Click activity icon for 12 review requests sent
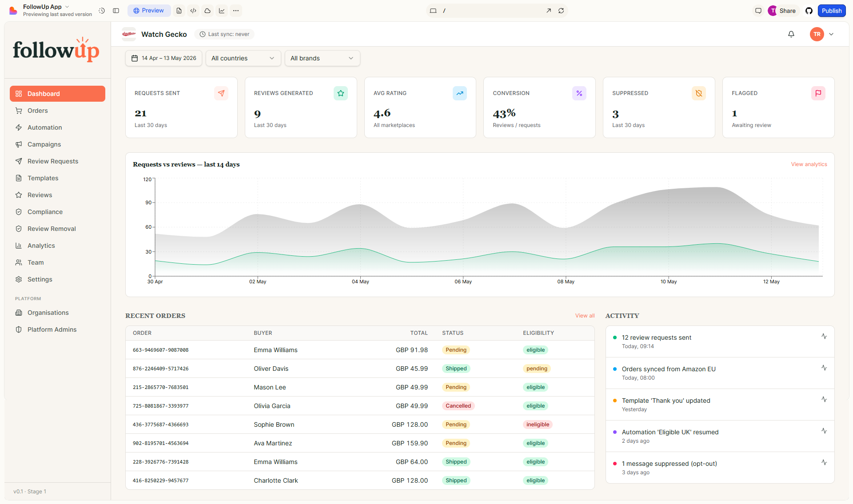This screenshot has height=504, width=853. coord(824,337)
